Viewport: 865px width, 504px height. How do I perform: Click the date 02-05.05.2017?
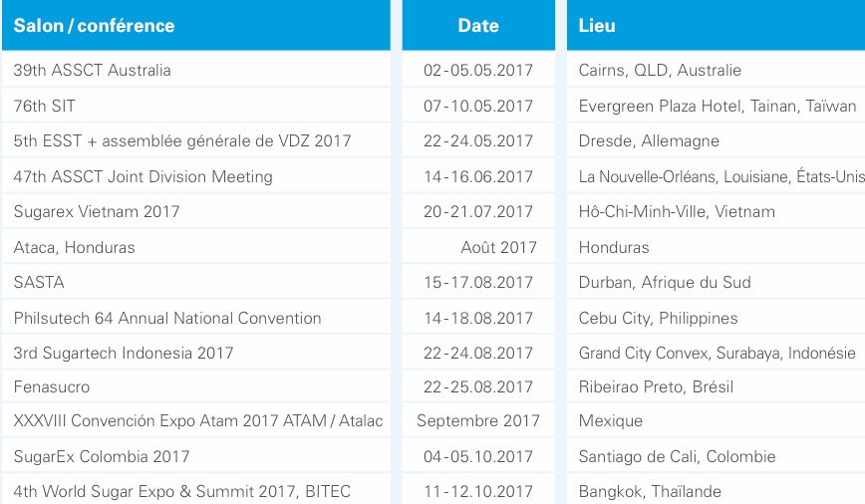pyautogui.click(x=478, y=70)
